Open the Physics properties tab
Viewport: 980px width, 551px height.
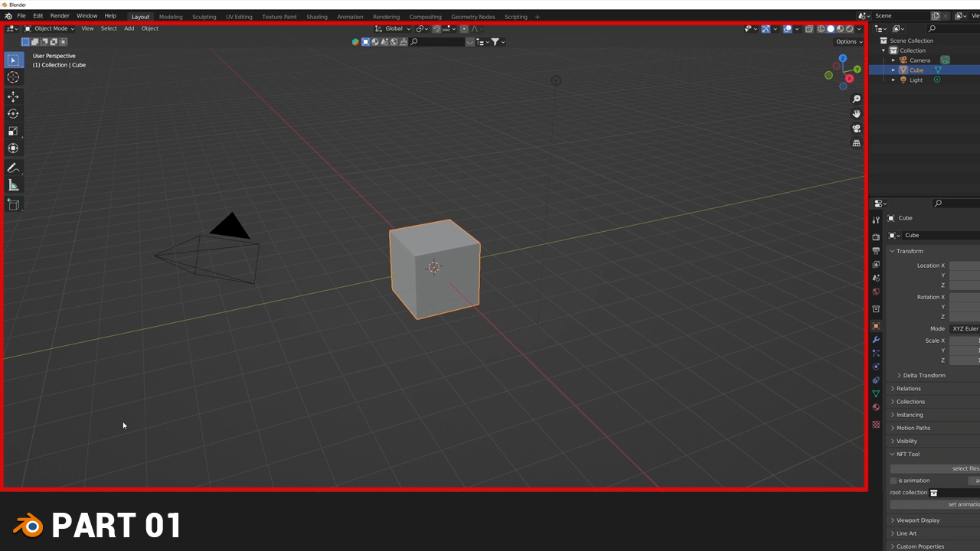876,367
